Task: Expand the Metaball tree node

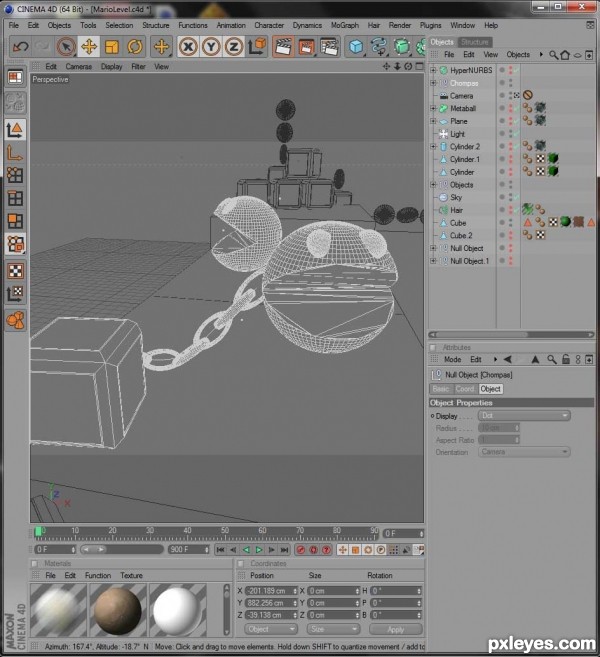Action: pyautogui.click(x=434, y=109)
